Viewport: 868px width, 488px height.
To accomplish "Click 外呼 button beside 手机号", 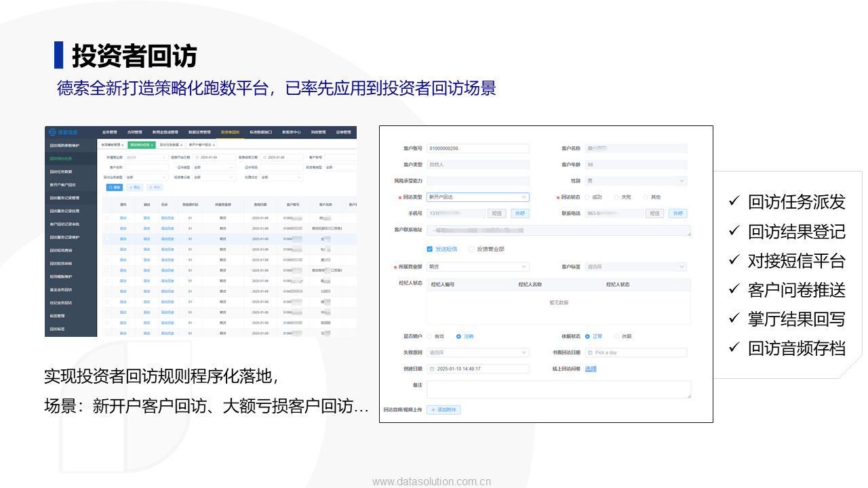I will point(519,213).
